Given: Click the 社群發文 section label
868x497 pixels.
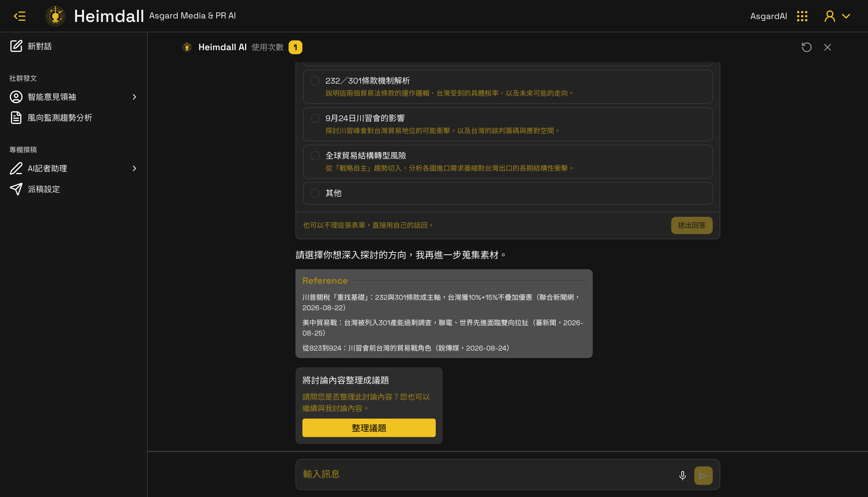Looking at the screenshot, I should pyautogui.click(x=23, y=78).
